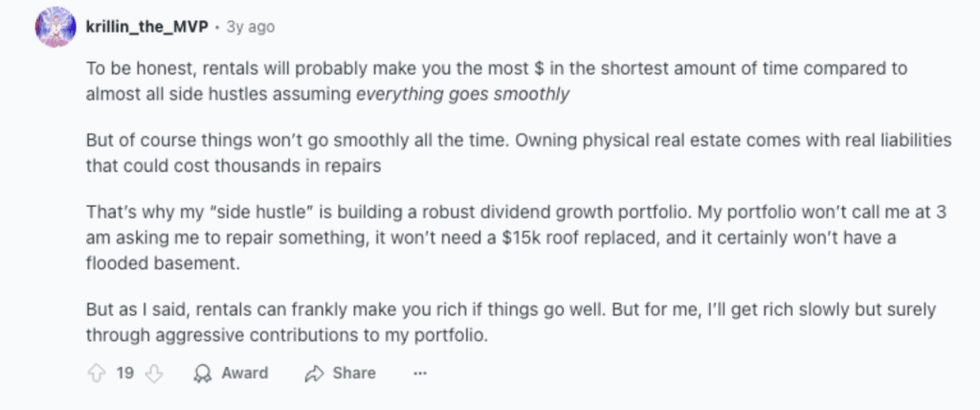Upvote the comment by krillin_the_MVP

pyautogui.click(x=97, y=374)
